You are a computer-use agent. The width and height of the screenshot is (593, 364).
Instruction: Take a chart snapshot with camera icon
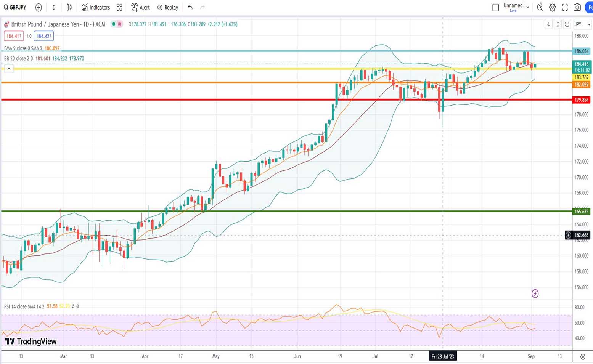pyautogui.click(x=577, y=7)
